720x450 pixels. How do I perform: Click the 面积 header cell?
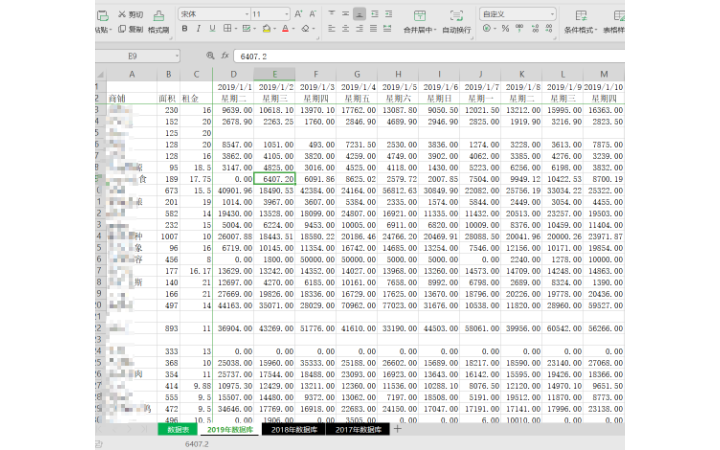click(x=169, y=99)
